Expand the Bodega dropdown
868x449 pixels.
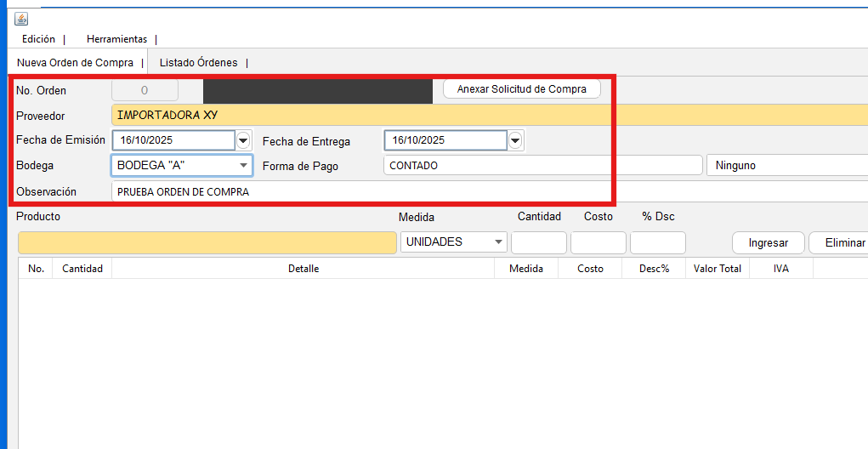click(x=244, y=165)
